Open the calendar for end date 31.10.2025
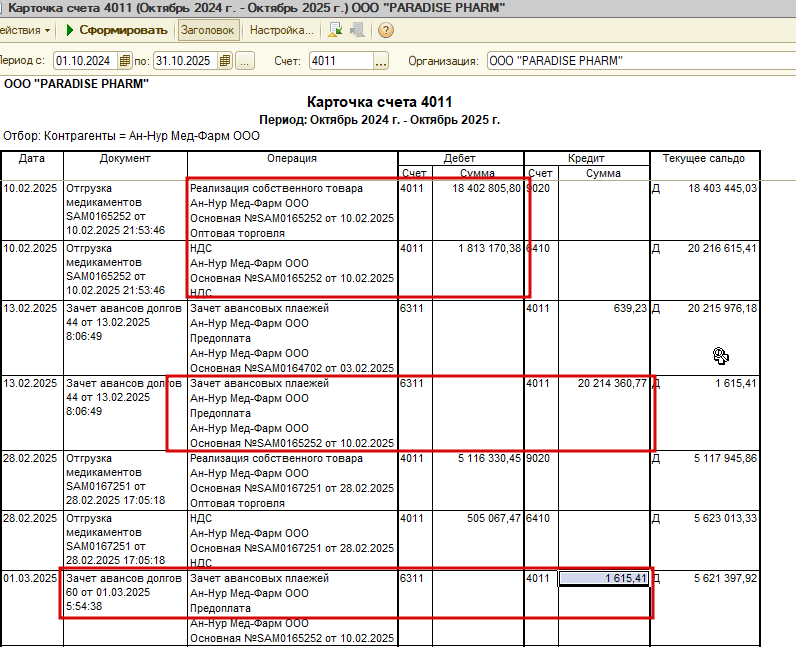This screenshot has width=796, height=647. click(x=225, y=61)
